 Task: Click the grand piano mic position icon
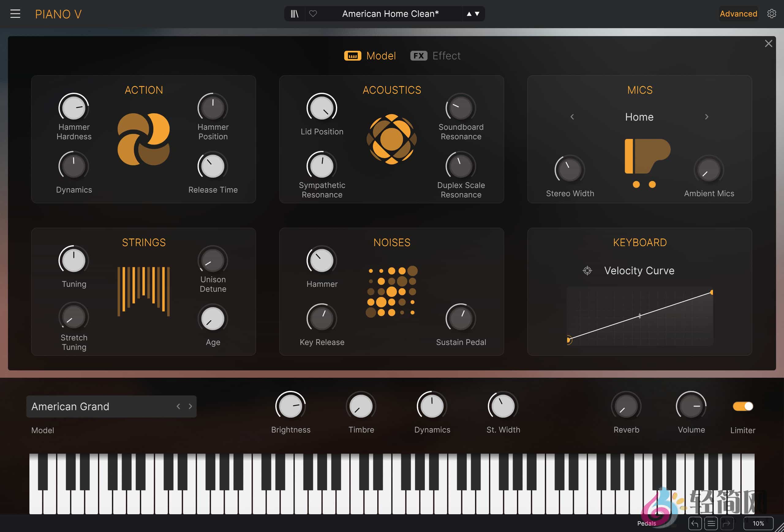[647, 156]
